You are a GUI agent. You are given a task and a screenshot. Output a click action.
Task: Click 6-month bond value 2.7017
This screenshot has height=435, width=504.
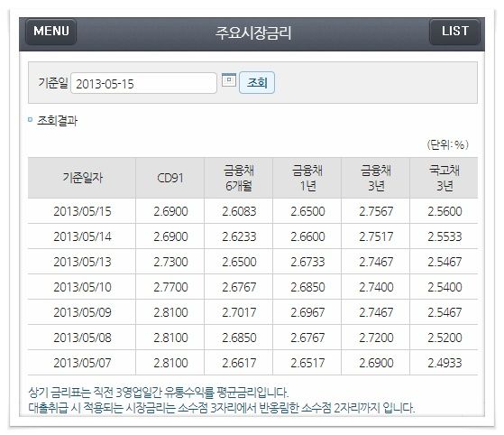pyautogui.click(x=239, y=312)
